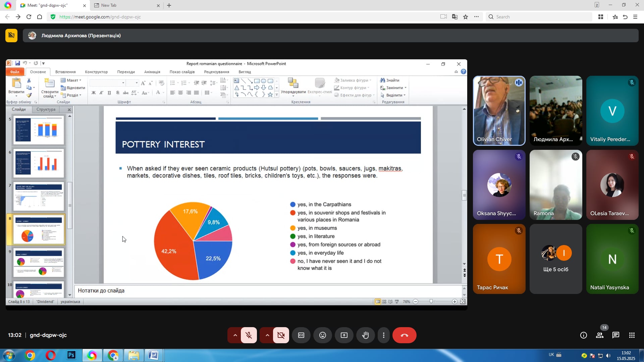644x362 pixels.
Task: Open emoji reactions in Meet
Action: coord(323,335)
